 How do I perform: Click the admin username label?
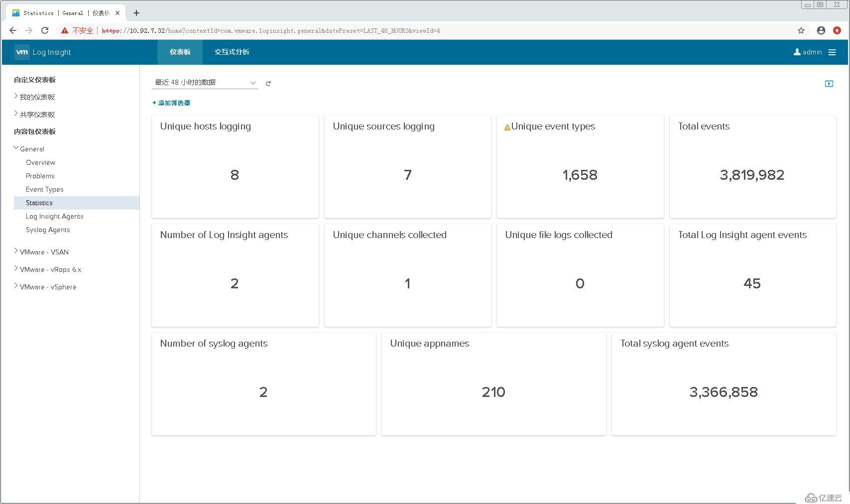812,52
